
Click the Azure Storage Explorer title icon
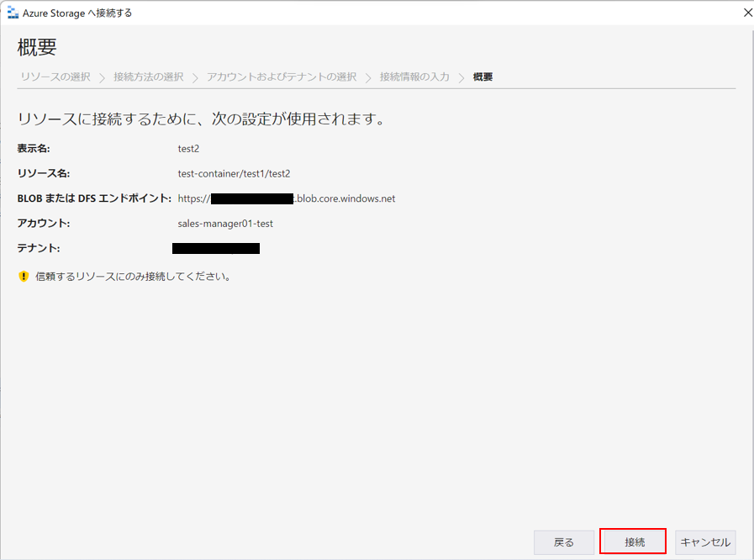pos(13,13)
